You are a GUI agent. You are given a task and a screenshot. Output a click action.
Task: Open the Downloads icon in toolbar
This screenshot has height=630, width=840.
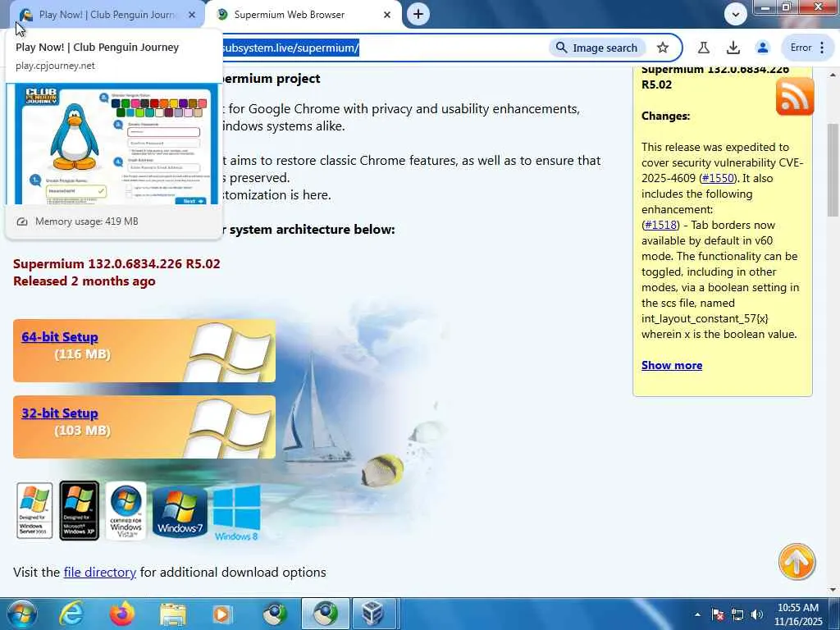(733, 48)
